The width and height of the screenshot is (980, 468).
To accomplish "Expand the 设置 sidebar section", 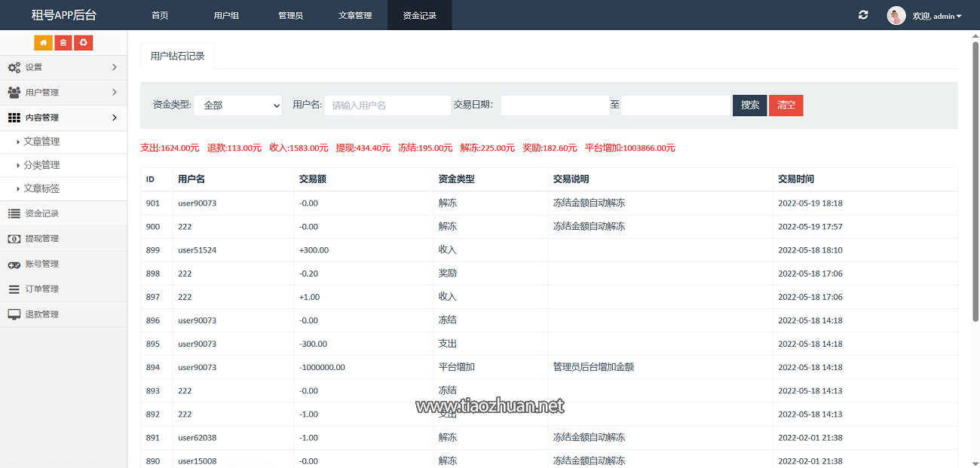I will click(x=63, y=67).
